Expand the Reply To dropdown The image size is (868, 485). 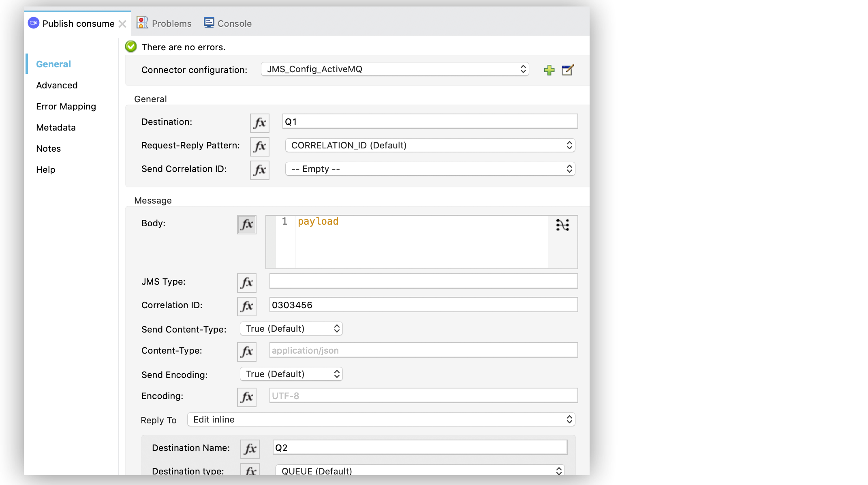click(x=569, y=419)
